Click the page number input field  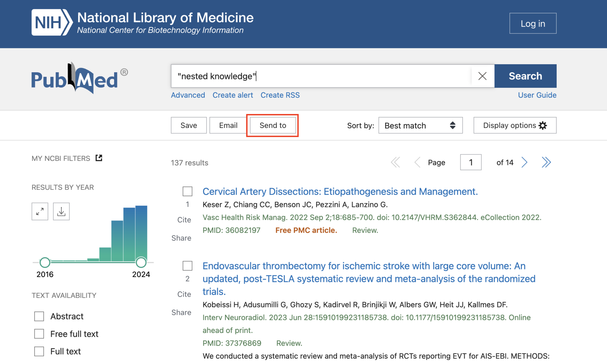[x=470, y=162]
